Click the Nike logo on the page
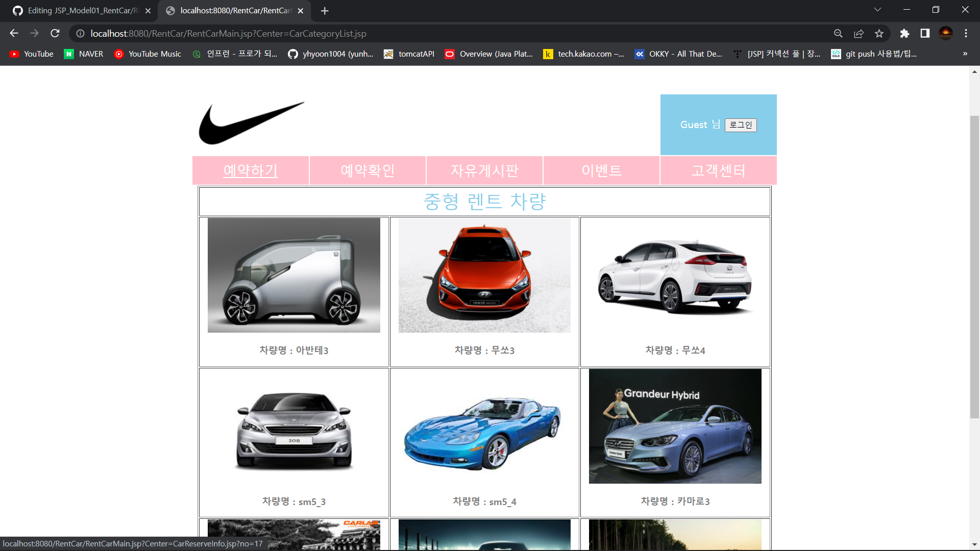This screenshot has width=980, height=551. 251,122
